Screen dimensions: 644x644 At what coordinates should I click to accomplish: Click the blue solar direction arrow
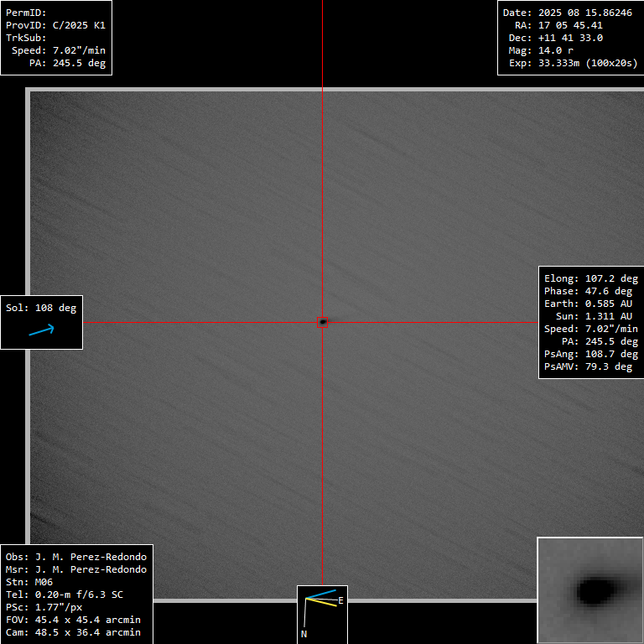click(41, 330)
